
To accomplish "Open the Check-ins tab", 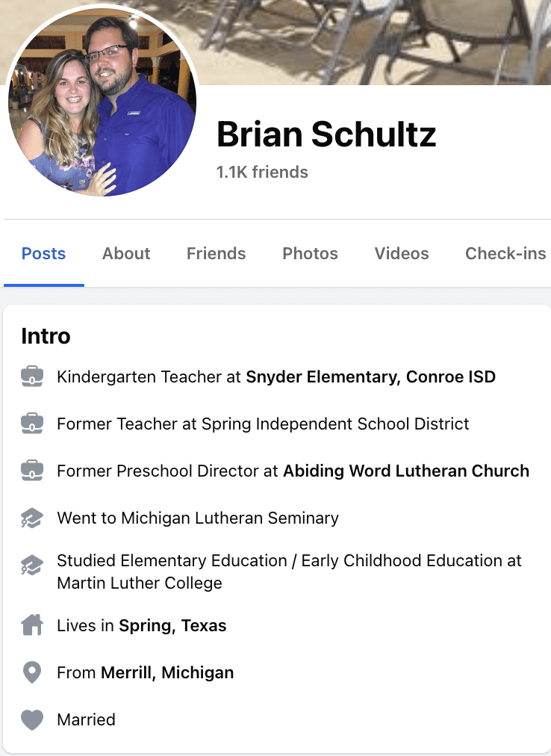I will pyautogui.click(x=505, y=254).
